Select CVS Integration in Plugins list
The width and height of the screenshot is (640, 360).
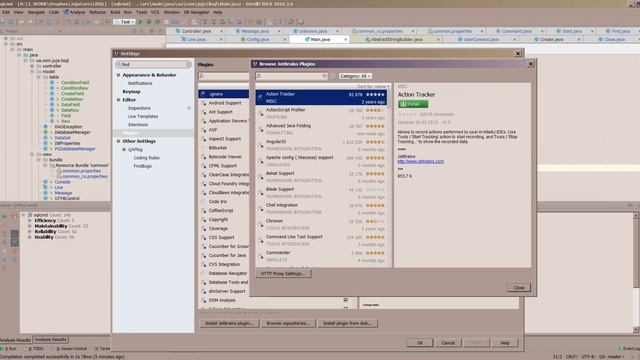coord(224,264)
